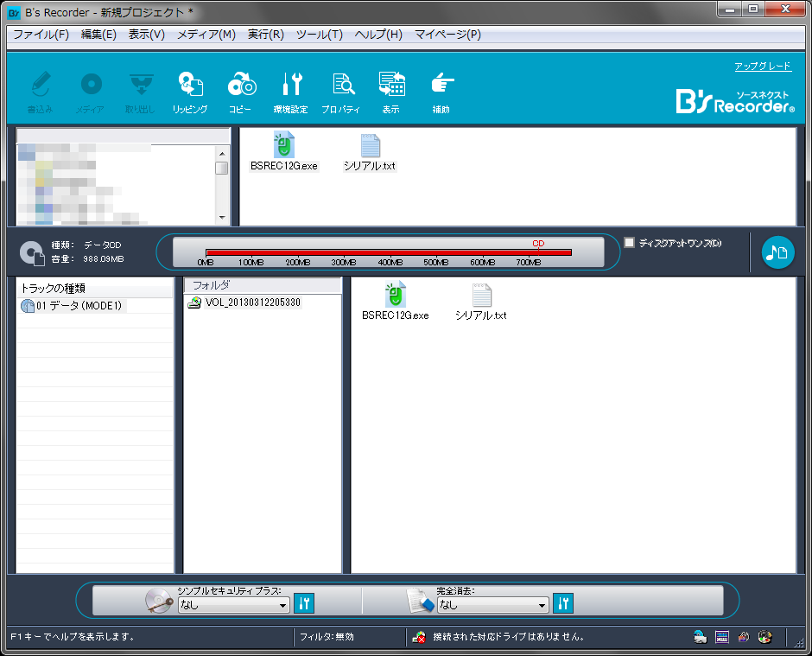This screenshot has width=812, height=656.
Task: Open the コピー (Copy) disc tool
Action: [x=241, y=92]
